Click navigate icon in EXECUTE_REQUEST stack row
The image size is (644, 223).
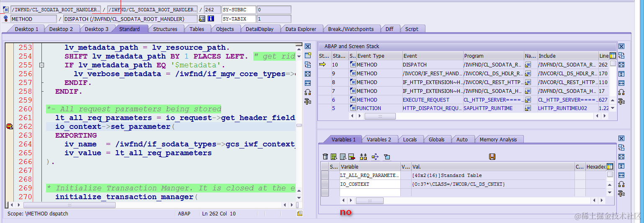(x=528, y=100)
